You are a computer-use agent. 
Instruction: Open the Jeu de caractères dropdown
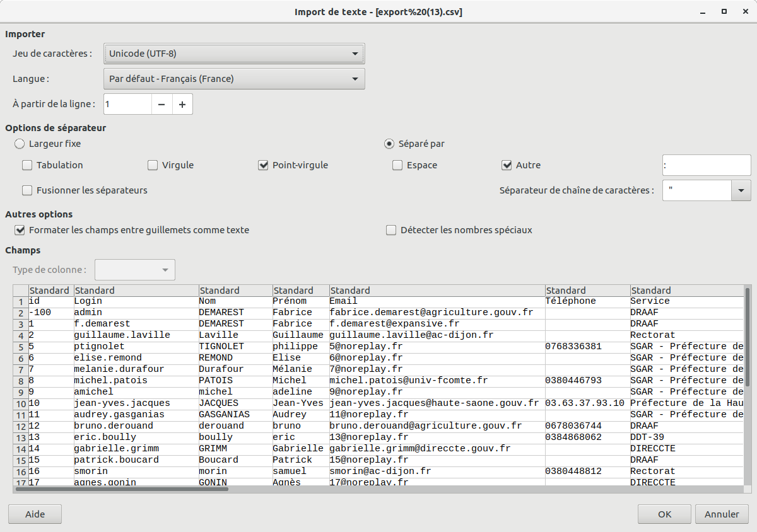tap(233, 54)
